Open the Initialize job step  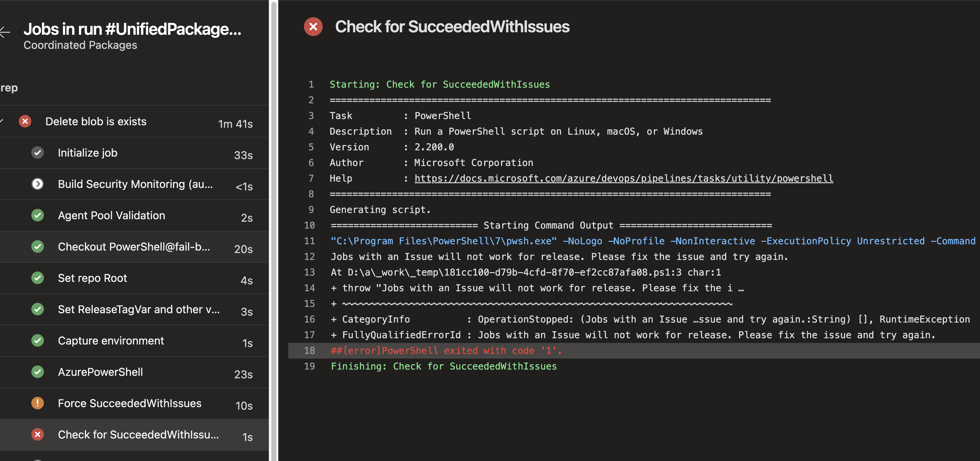coord(134,153)
